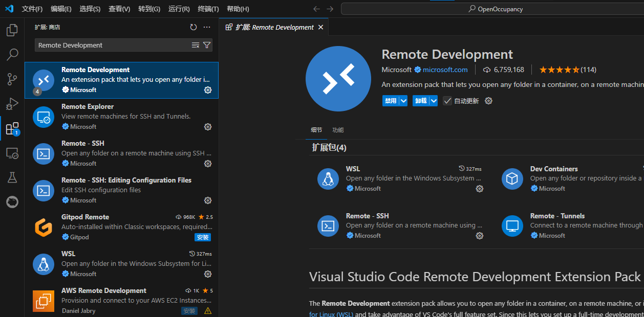
Task: Install the Gitpod Remote extension
Action: point(203,237)
